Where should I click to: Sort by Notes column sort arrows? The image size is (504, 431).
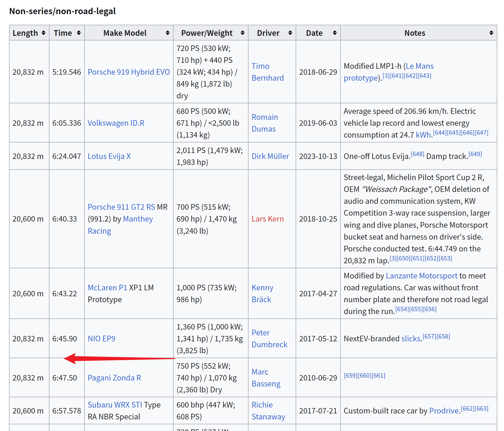tap(491, 33)
